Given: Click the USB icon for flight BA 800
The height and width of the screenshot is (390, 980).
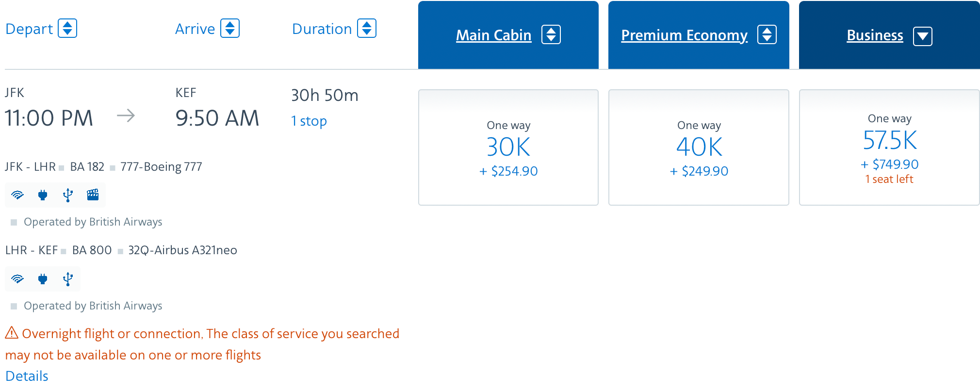Looking at the screenshot, I should click(68, 279).
